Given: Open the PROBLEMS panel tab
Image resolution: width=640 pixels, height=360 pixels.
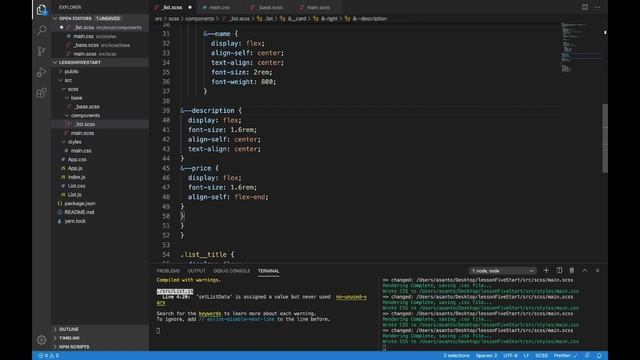Looking at the screenshot, I should pos(168,271).
